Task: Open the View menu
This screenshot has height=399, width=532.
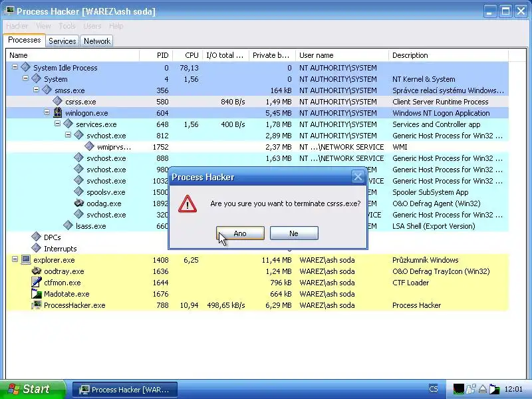Action: point(43,26)
